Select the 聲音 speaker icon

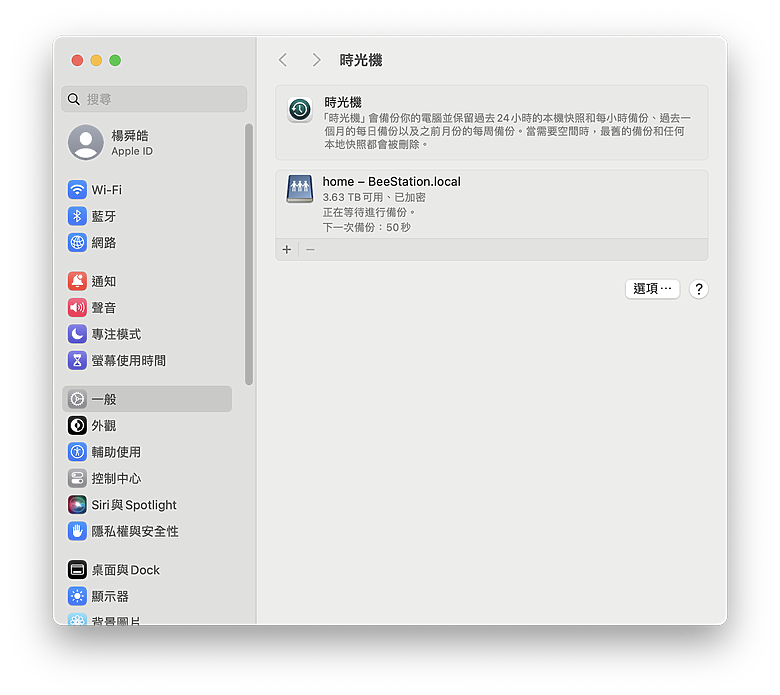click(77, 307)
